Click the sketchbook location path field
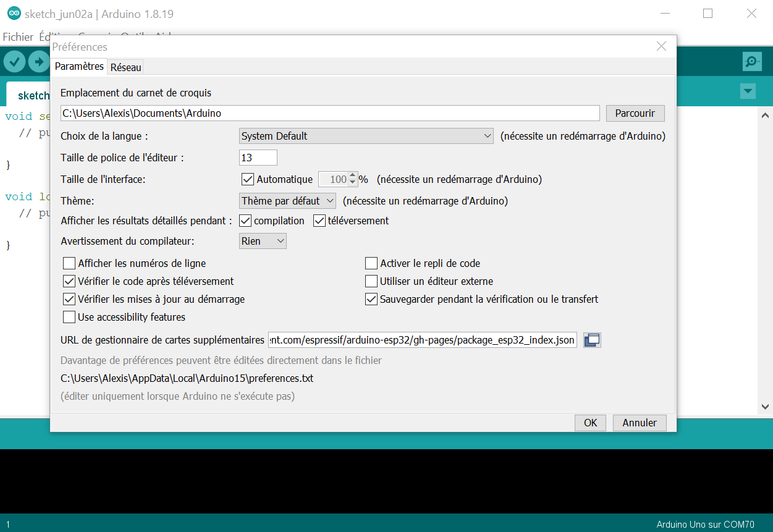The height and width of the screenshot is (532, 773). (330, 113)
